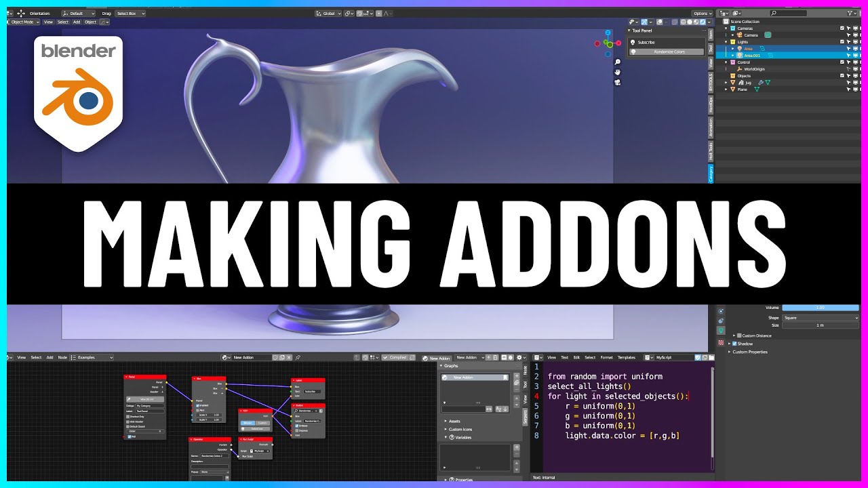
Task: Open Add menu in 3D viewport header
Action: (x=77, y=22)
